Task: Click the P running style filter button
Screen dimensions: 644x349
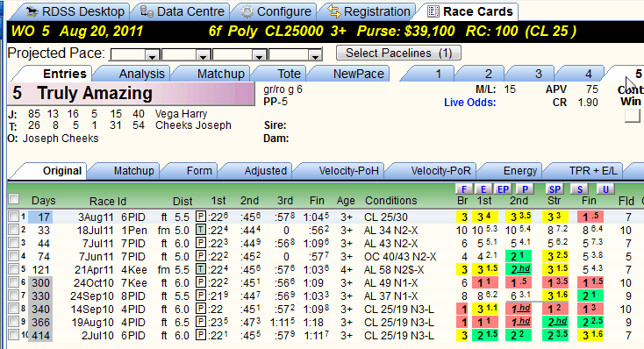Action: point(525,189)
